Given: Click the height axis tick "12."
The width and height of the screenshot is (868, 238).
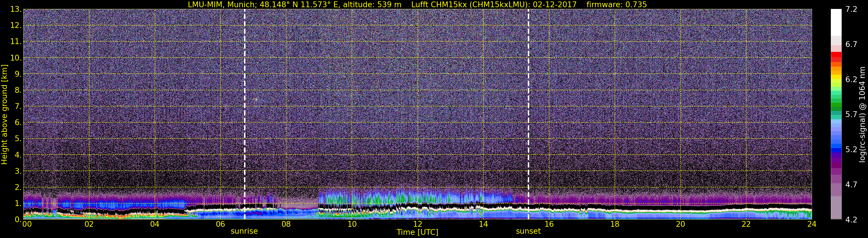Looking at the screenshot, I should coord(16,25).
